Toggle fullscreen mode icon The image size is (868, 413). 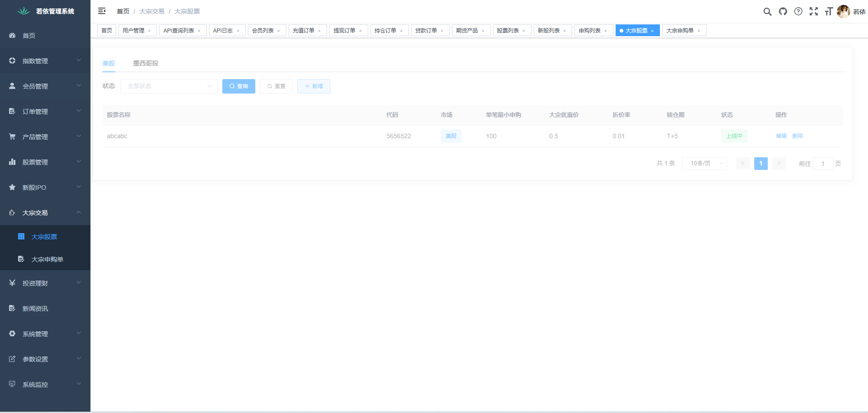(x=814, y=12)
